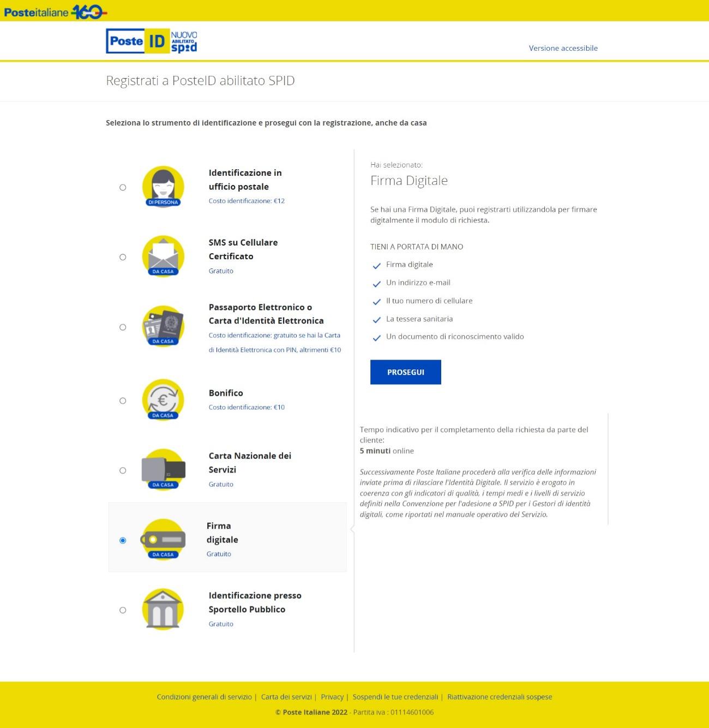This screenshot has width=709, height=728.
Task: Open Condizioni generali di servizio link
Action: pos(205,697)
